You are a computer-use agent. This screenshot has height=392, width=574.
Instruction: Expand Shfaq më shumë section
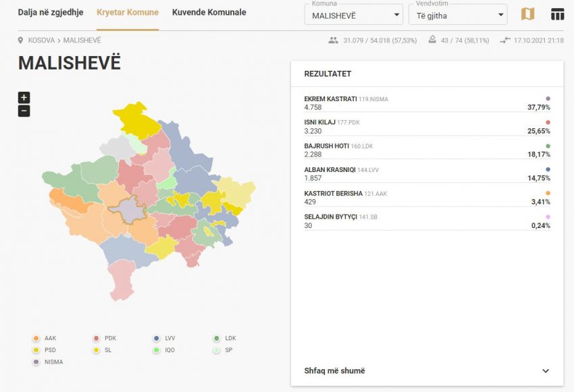427,370
